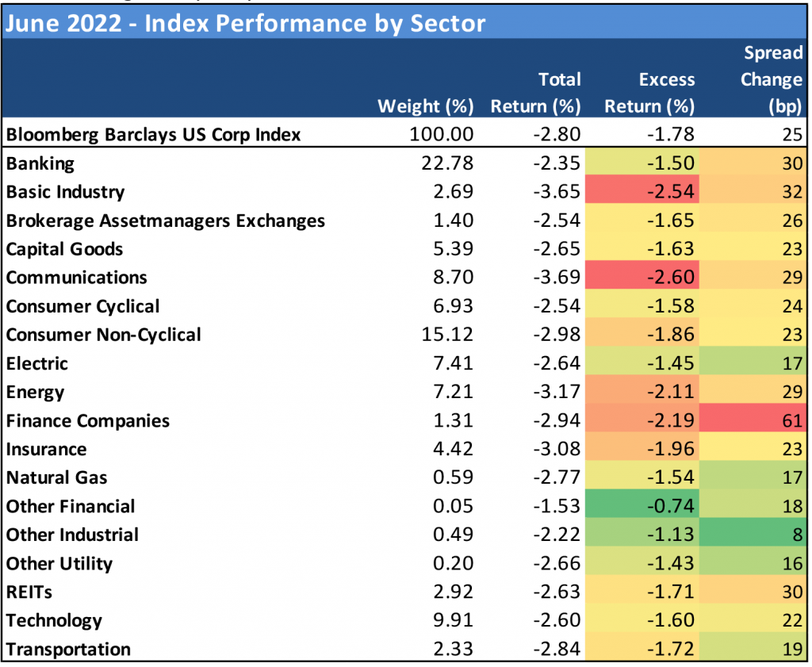Click the Communications excess return red cell
812x667 pixels.
point(642,278)
